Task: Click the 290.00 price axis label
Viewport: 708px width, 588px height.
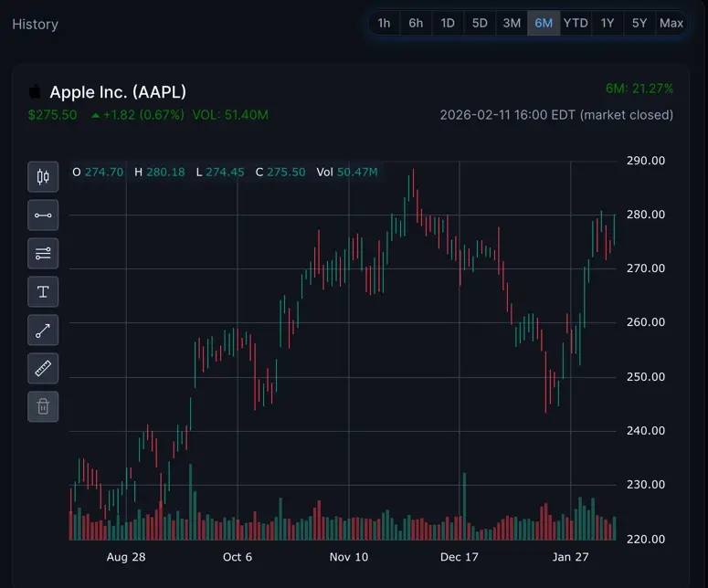Action: coord(646,161)
